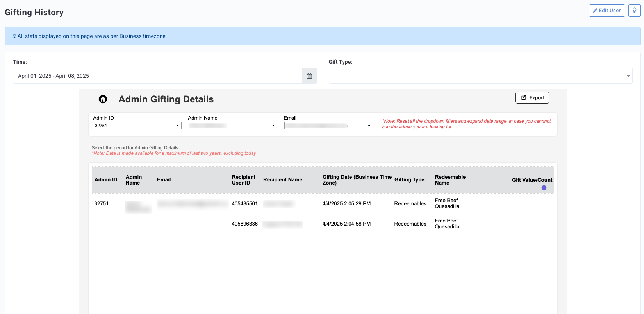Click the Gifting History page title
The width and height of the screenshot is (644, 314).
click(34, 13)
